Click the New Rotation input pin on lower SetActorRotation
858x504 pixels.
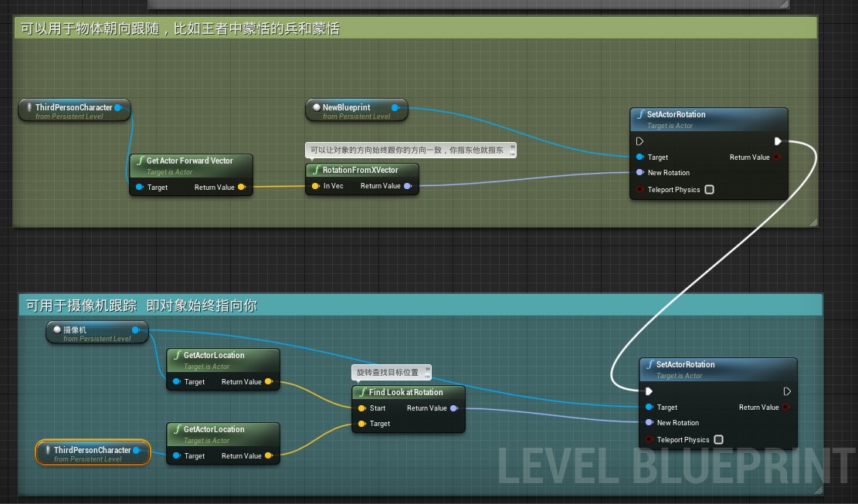649,422
